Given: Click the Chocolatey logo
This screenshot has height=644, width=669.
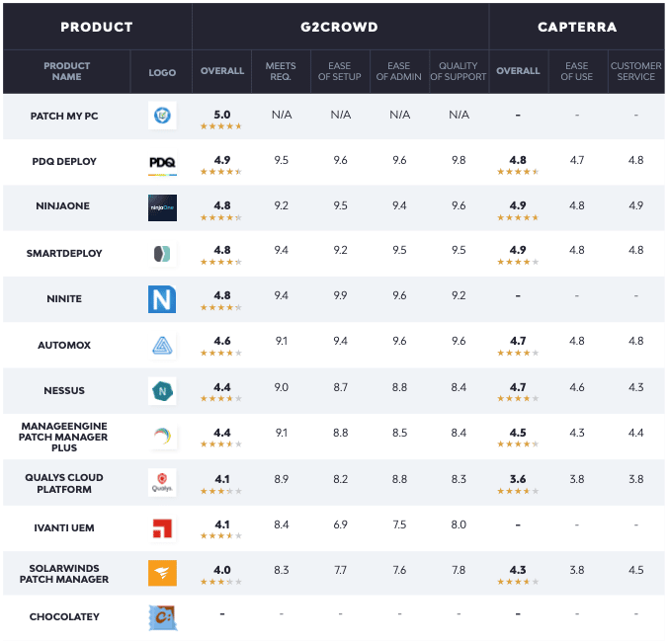Looking at the screenshot, I should pyautogui.click(x=163, y=617).
